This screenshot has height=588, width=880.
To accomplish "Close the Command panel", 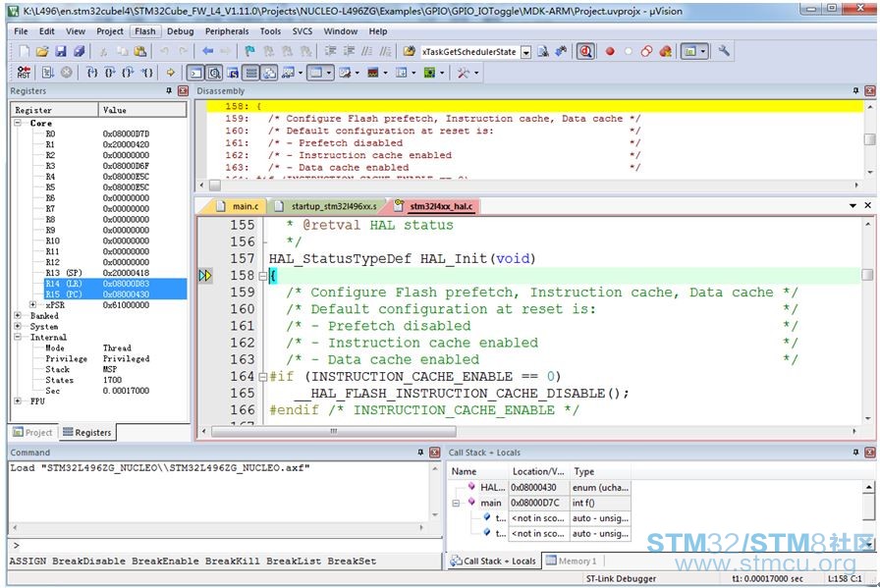I will click(434, 453).
